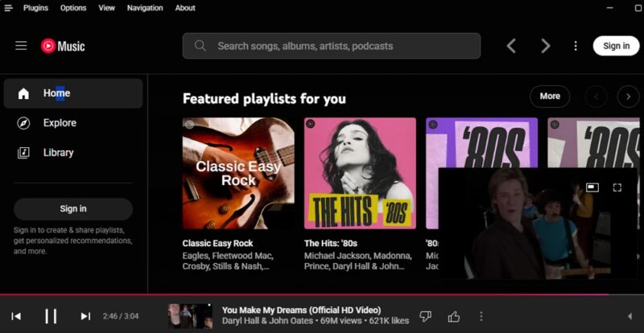Image resolution: width=644 pixels, height=333 pixels.
Task: Toggle the YouTube Music sidebar guide
Action: click(21, 46)
